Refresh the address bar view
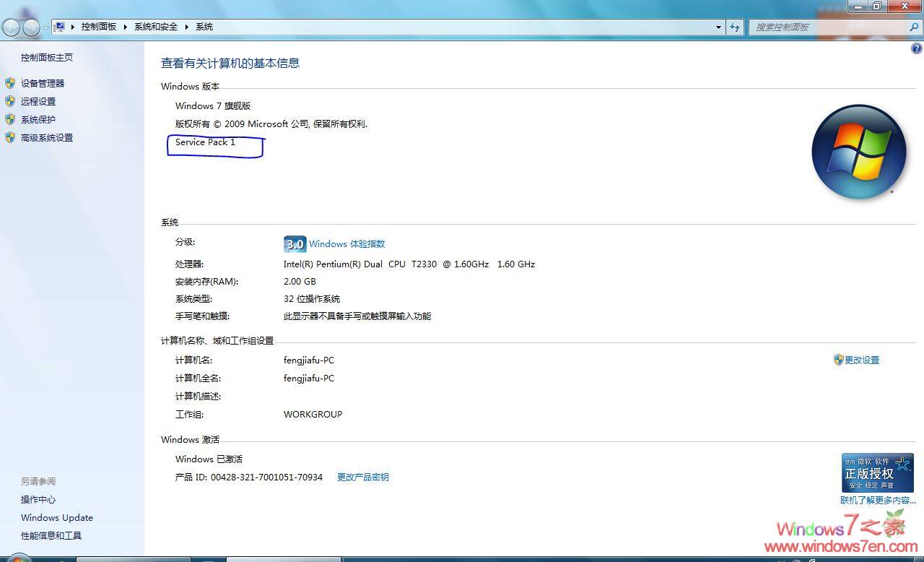The width and height of the screenshot is (924, 562). (735, 27)
